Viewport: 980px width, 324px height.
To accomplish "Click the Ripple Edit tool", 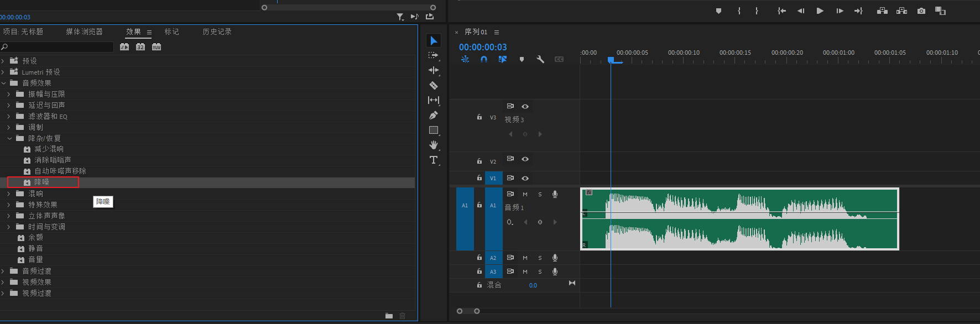I will tap(434, 70).
